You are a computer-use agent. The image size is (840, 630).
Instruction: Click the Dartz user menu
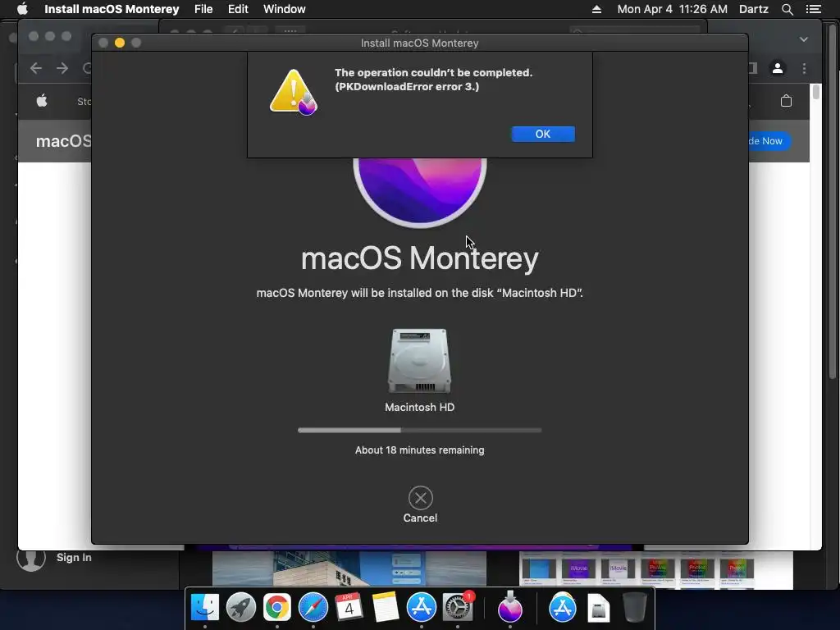coord(753,9)
